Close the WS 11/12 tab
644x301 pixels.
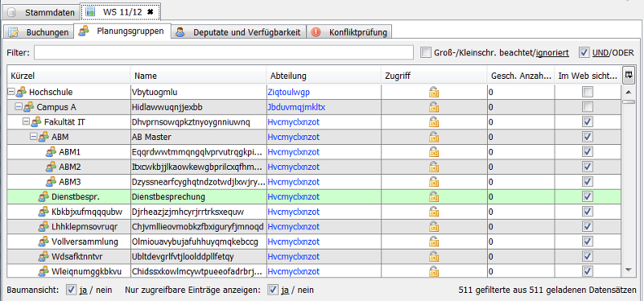(x=151, y=12)
